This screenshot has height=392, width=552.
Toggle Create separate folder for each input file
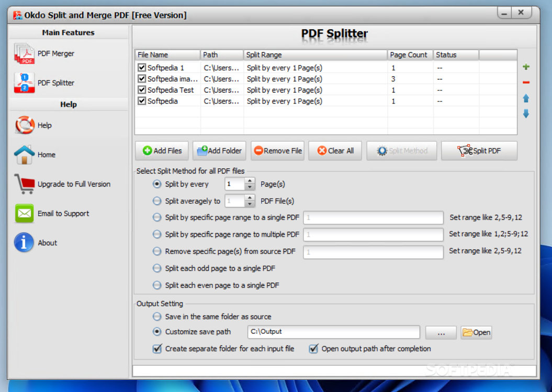pyautogui.click(x=157, y=349)
